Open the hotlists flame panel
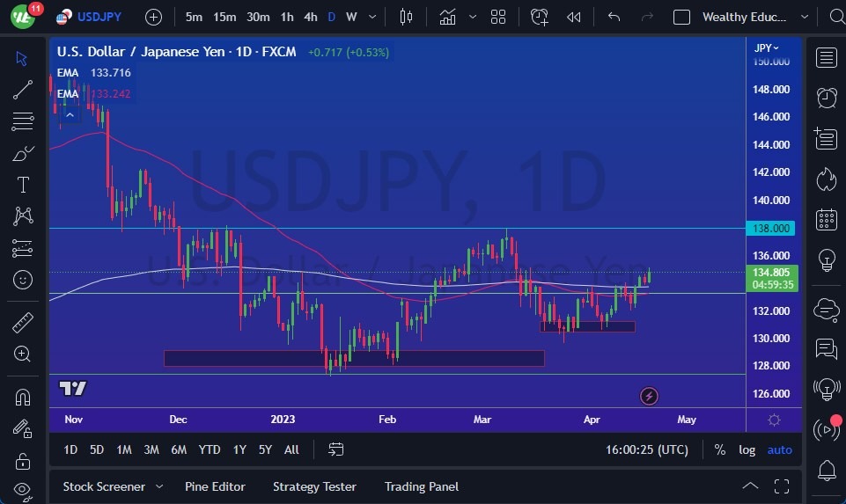 (826, 179)
